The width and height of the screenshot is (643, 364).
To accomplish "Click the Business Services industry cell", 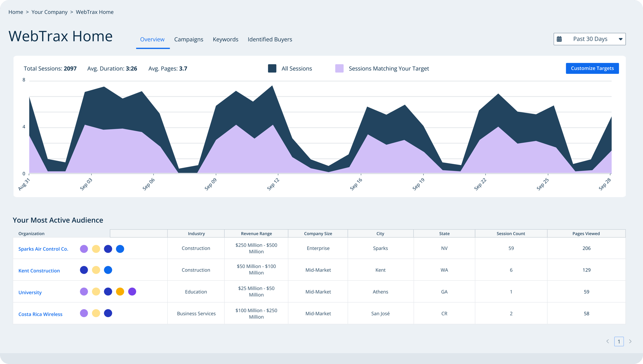I will pyautogui.click(x=196, y=313).
